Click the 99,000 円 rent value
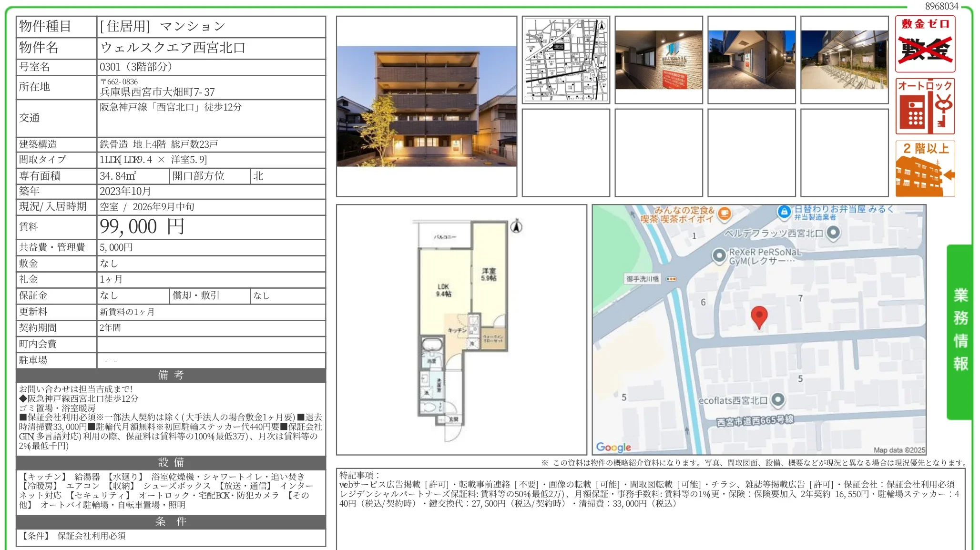 (142, 227)
